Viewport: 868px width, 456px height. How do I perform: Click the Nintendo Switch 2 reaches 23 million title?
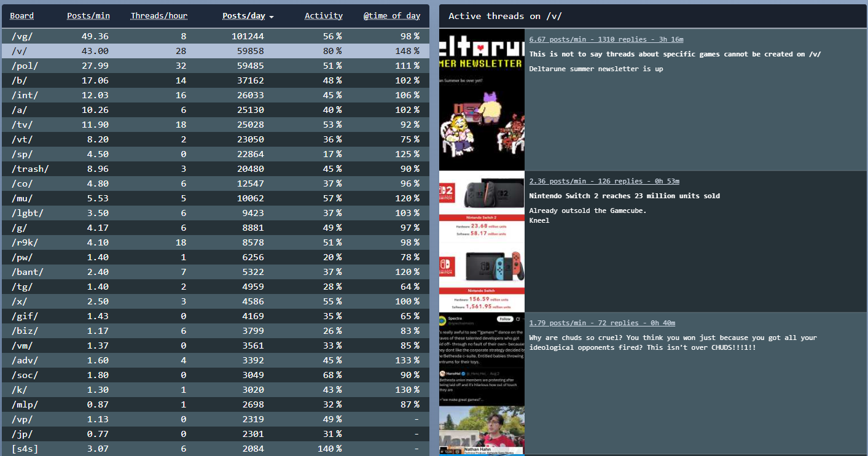625,196
